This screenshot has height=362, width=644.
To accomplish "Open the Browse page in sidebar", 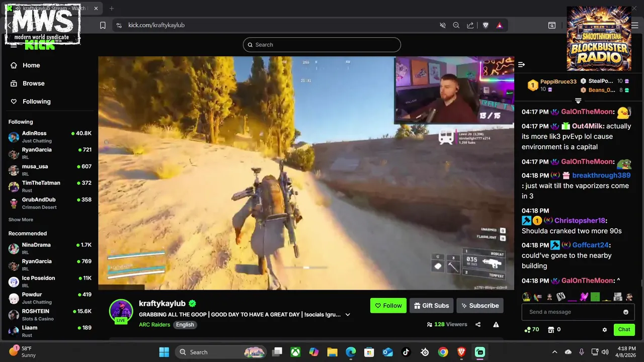I will pos(28,83).
